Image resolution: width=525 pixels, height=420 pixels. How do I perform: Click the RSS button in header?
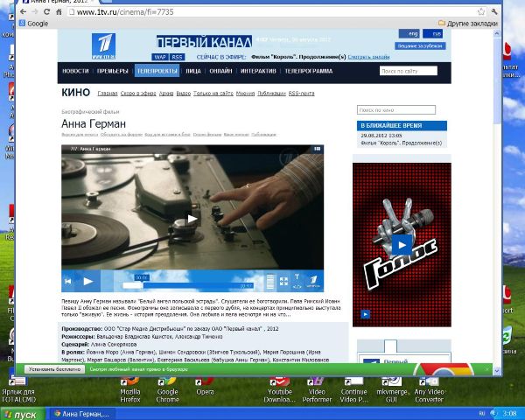pyautogui.click(x=177, y=57)
